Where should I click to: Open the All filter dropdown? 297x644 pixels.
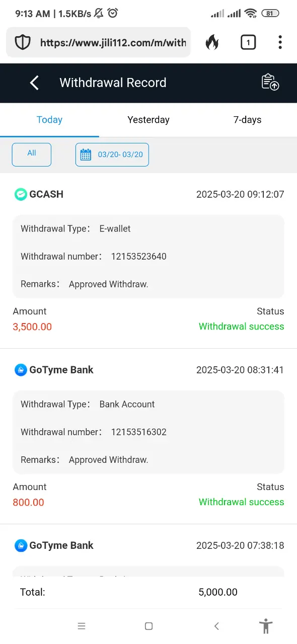[x=32, y=154]
